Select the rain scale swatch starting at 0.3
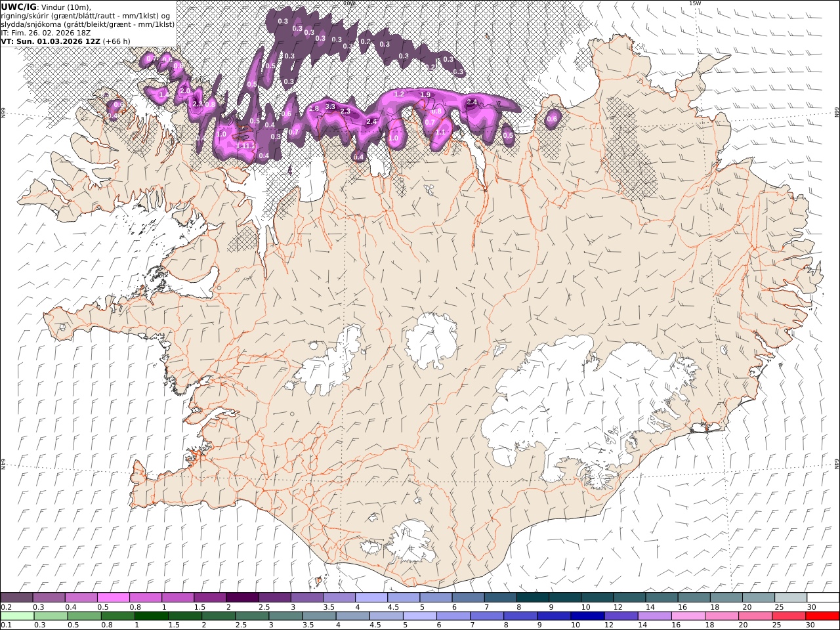The image size is (840, 630). 51,616
